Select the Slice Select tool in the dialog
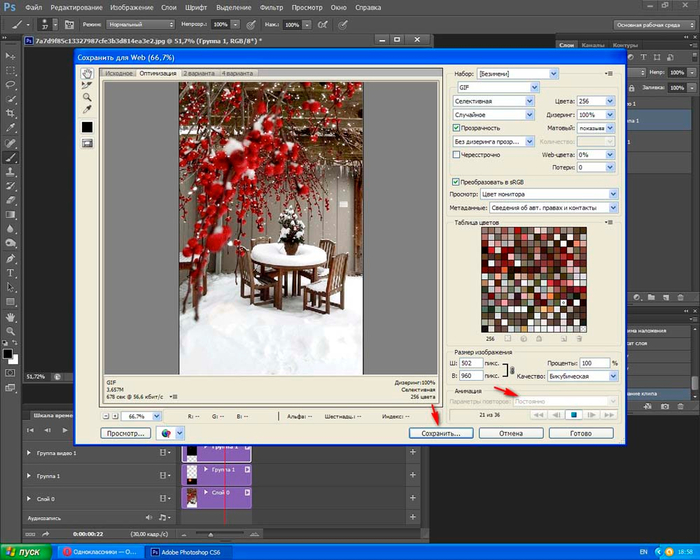 pos(87,85)
